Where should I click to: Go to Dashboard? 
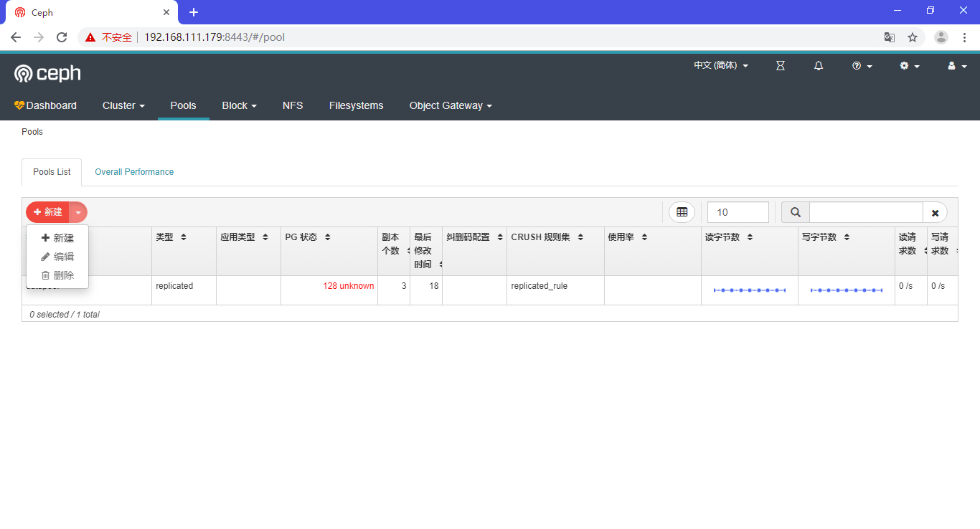pyautogui.click(x=45, y=105)
